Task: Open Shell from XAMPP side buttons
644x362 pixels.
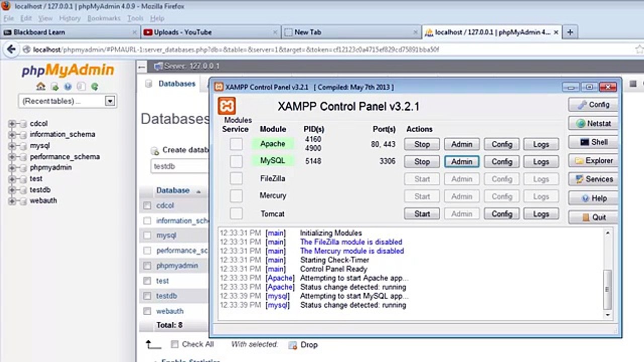Action: pos(593,142)
